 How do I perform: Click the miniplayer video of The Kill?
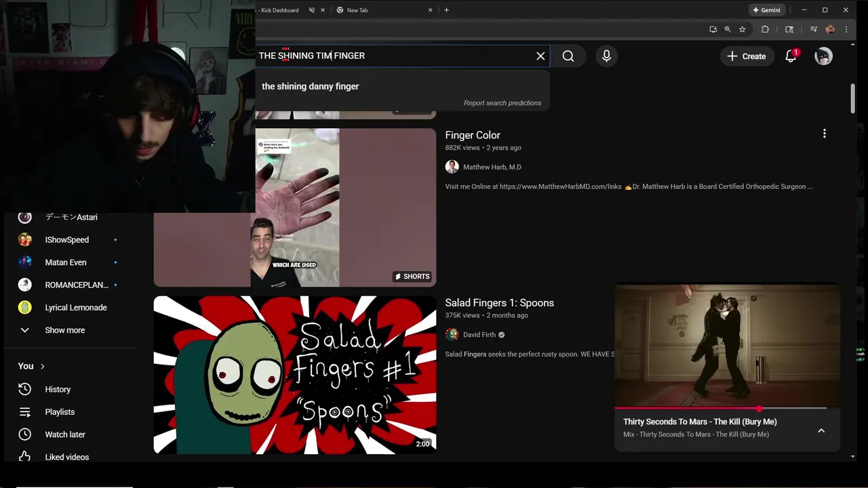tap(727, 346)
